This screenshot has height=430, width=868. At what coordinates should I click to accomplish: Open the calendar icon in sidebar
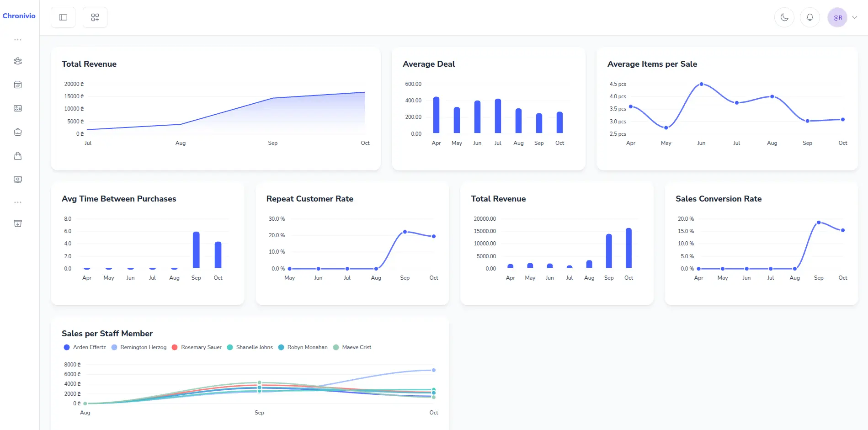click(18, 85)
